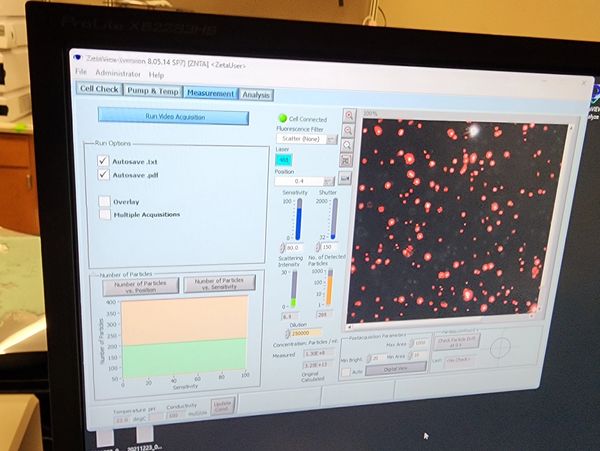600x451 pixels.
Task: Click the icon button right of Position
Action: pyautogui.click(x=345, y=179)
